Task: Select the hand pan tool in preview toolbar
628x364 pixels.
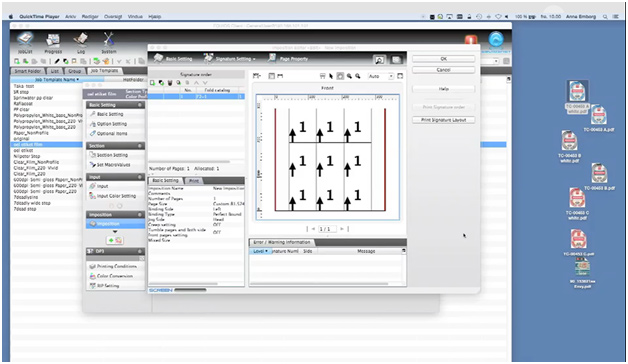Action: [x=340, y=76]
